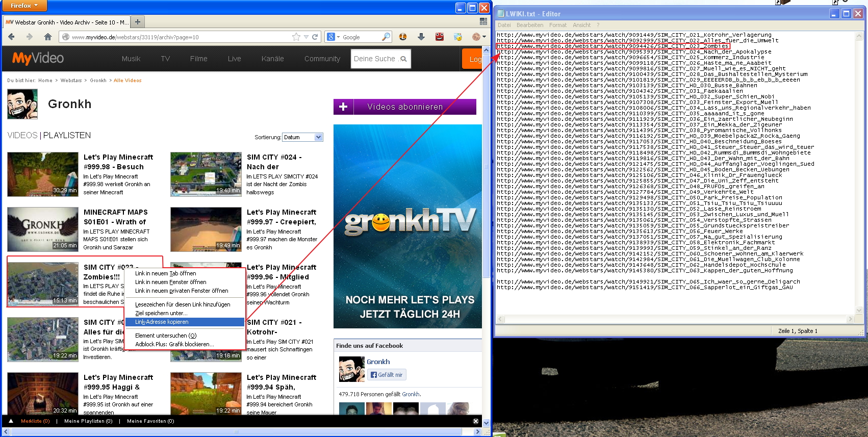Bookmark this page using the star icon
The height and width of the screenshot is (437, 868).
(296, 37)
